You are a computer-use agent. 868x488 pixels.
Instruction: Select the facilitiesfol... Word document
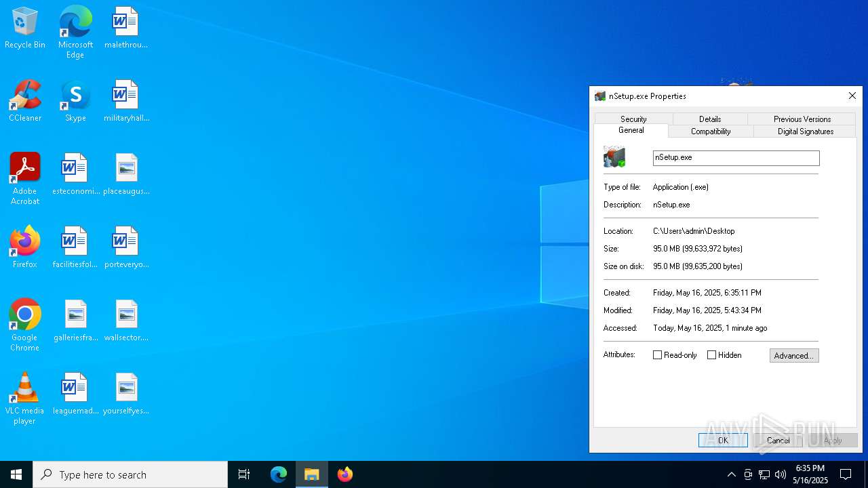pos(75,248)
